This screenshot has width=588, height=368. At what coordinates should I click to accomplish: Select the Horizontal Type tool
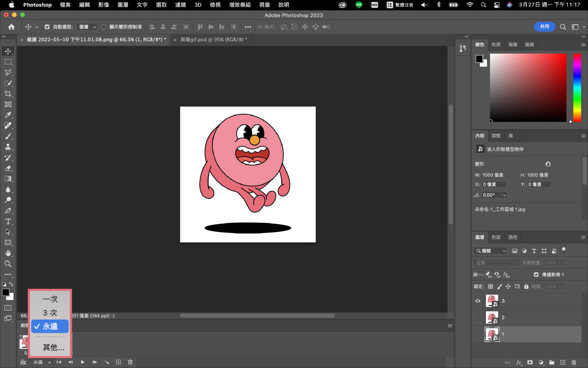point(8,222)
